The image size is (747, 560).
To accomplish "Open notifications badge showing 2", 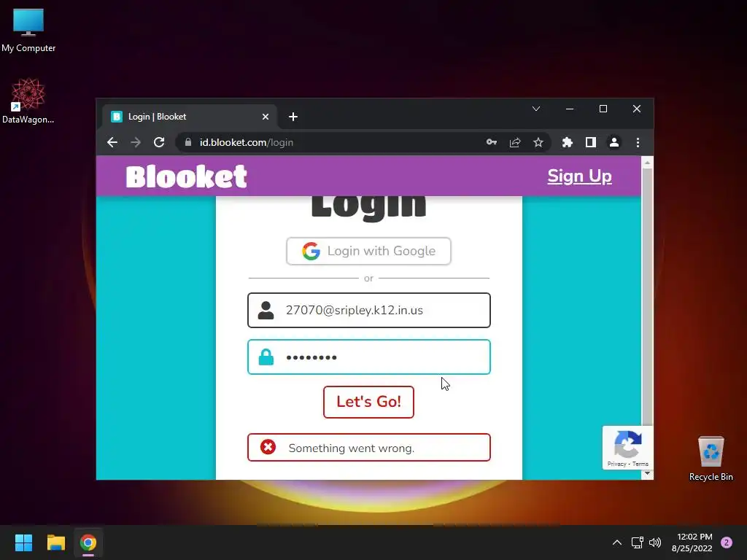I will tap(727, 542).
